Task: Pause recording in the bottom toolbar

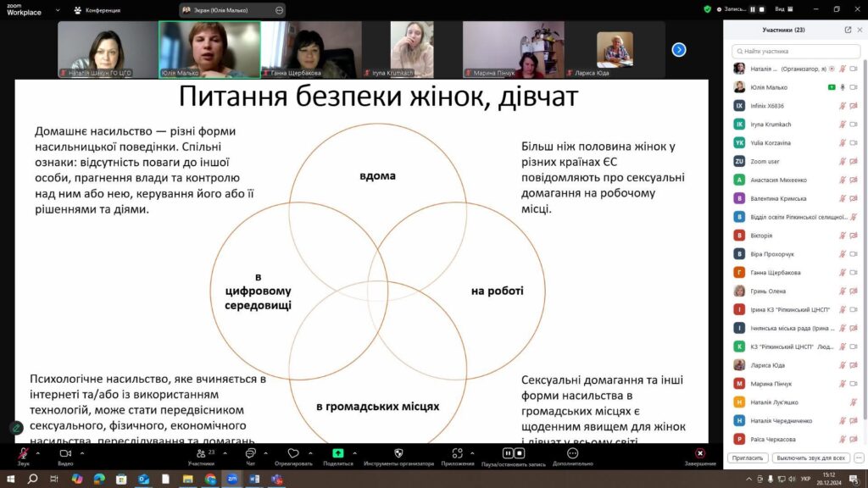Action: [x=509, y=453]
